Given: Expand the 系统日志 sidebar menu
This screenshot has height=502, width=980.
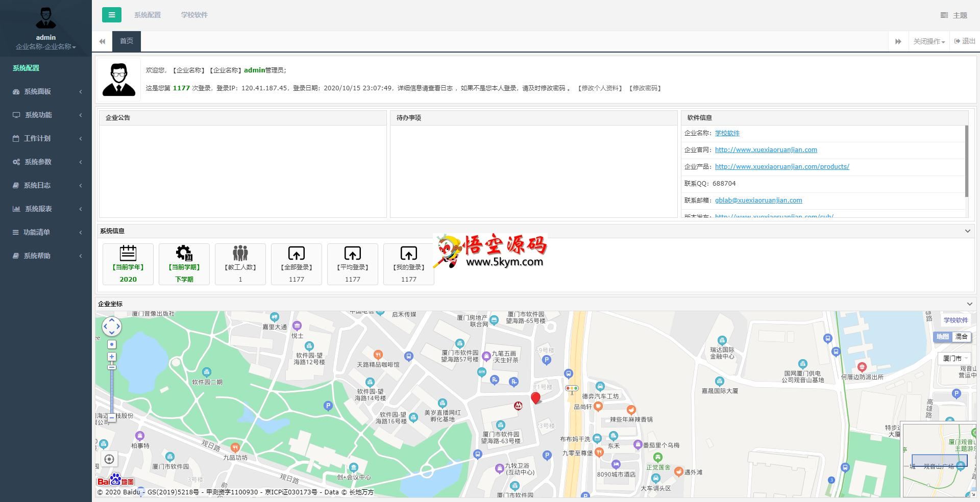Looking at the screenshot, I should pyautogui.click(x=46, y=186).
